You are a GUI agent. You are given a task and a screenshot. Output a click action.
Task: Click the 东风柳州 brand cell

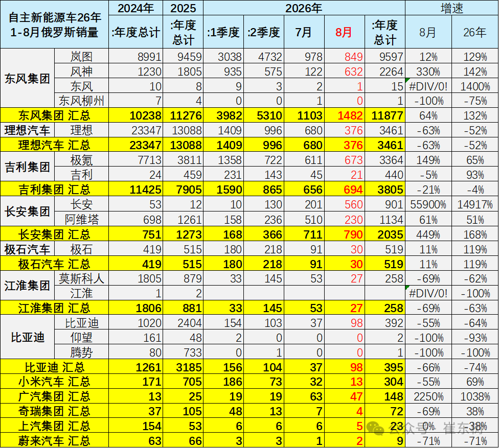(x=81, y=101)
